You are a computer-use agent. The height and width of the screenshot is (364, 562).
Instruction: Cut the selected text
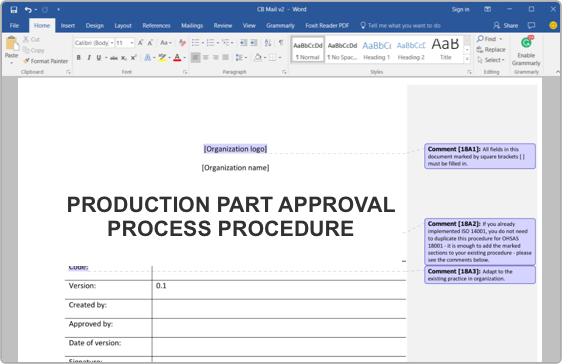[x=31, y=39]
